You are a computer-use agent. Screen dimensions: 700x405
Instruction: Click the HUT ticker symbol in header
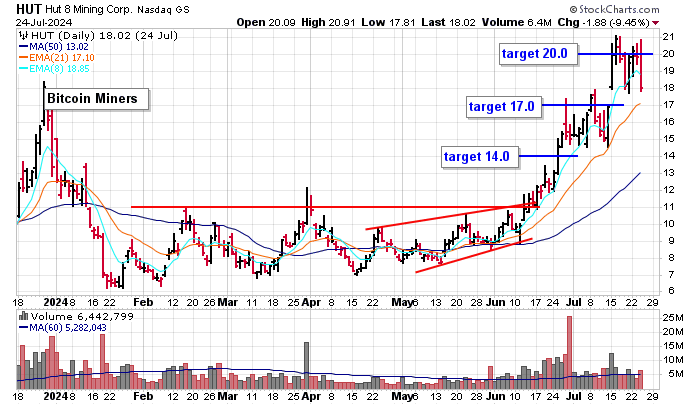29,9
